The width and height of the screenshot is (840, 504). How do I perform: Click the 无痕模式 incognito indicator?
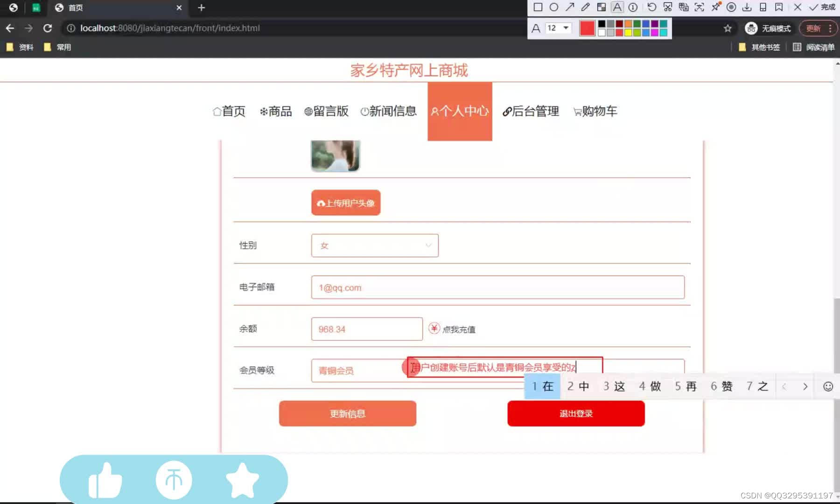coord(768,28)
